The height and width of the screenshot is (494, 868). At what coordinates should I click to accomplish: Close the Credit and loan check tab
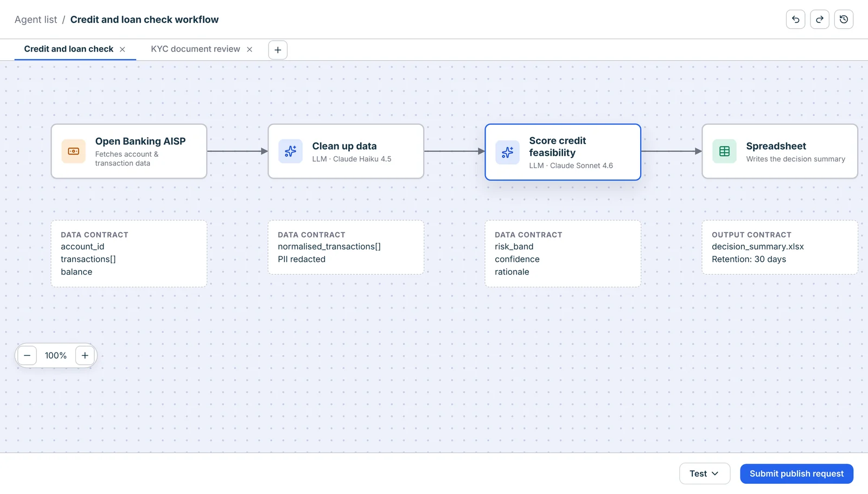click(x=123, y=49)
